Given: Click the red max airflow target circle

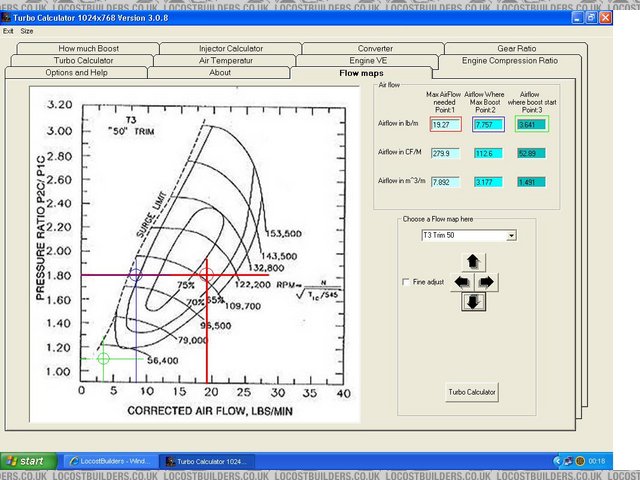Looking at the screenshot, I should [x=206, y=274].
